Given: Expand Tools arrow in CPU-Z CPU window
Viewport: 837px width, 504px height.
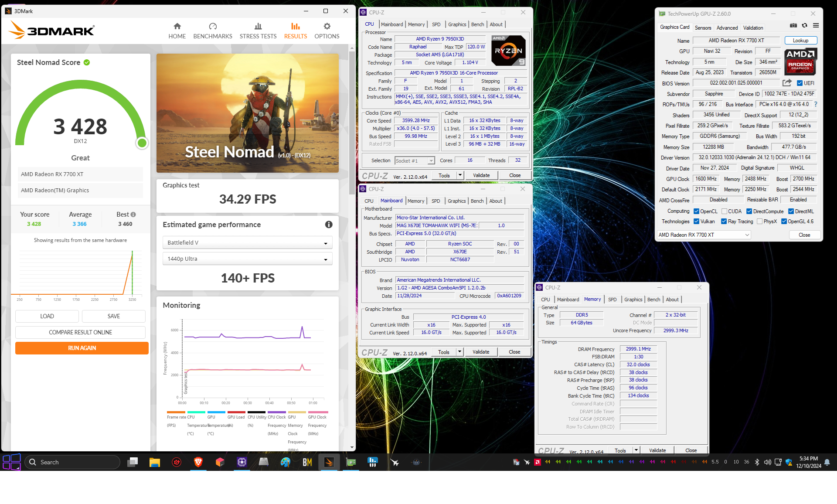Looking at the screenshot, I should click(x=460, y=175).
